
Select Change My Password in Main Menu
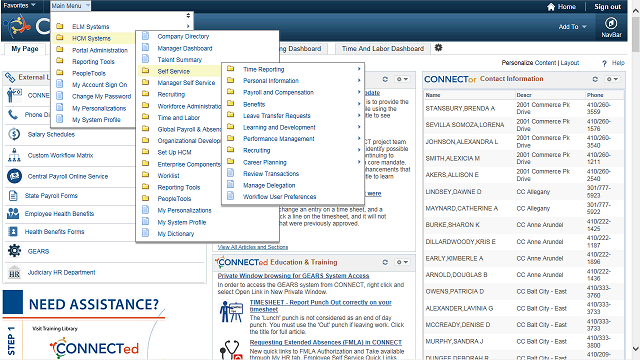click(x=102, y=97)
